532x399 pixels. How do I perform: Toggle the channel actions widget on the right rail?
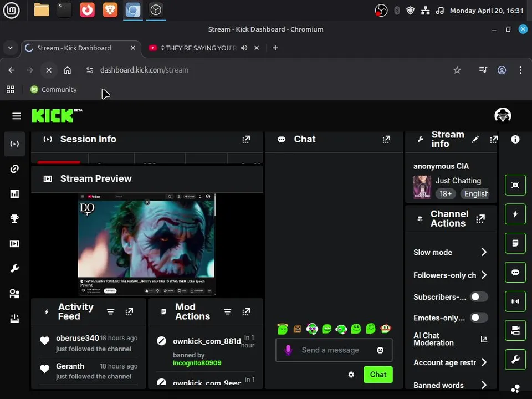click(x=515, y=330)
